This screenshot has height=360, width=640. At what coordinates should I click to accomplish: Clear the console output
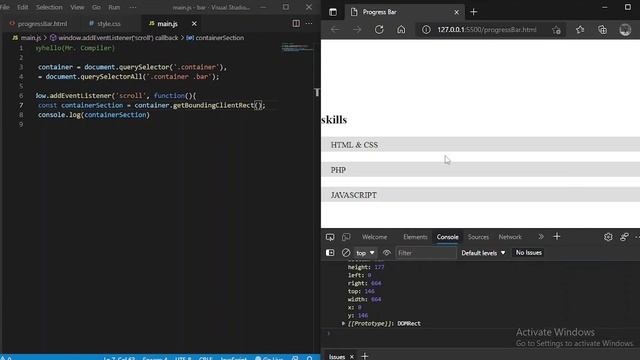click(x=346, y=253)
